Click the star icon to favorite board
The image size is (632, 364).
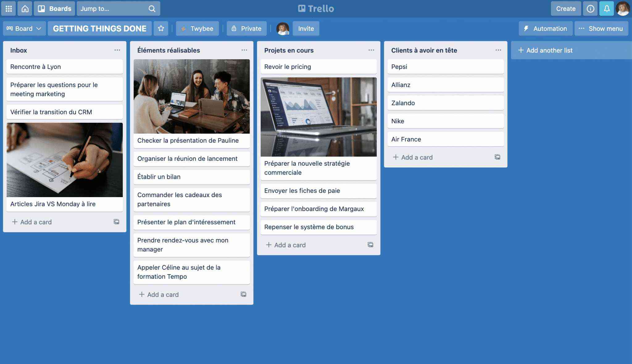[x=160, y=28]
